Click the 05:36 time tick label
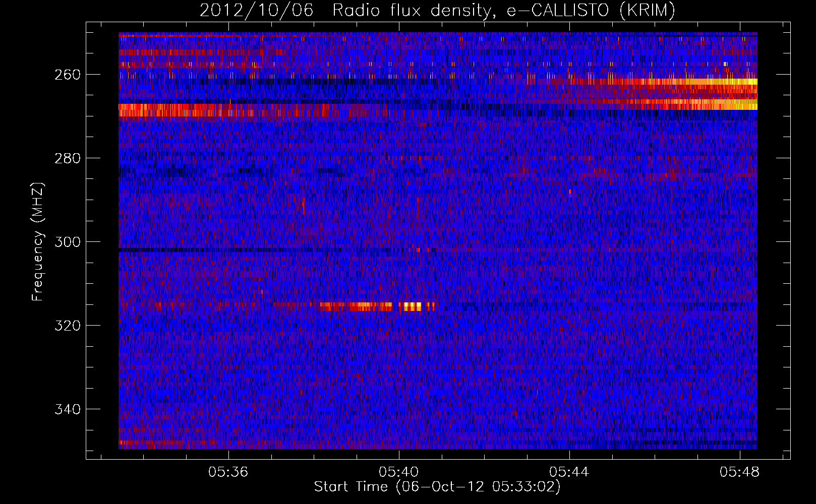The height and width of the screenshot is (504, 816). pos(228,472)
